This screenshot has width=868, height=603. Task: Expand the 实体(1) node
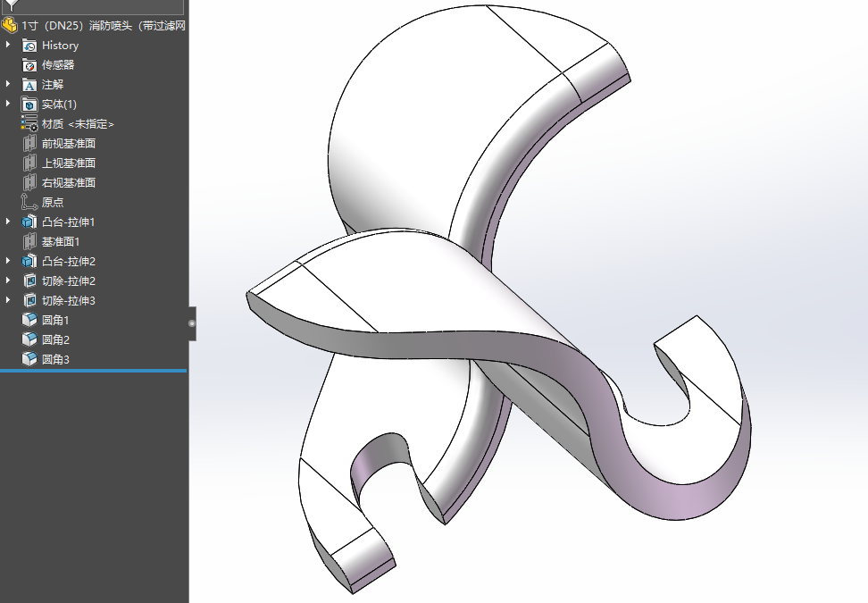[8, 103]
